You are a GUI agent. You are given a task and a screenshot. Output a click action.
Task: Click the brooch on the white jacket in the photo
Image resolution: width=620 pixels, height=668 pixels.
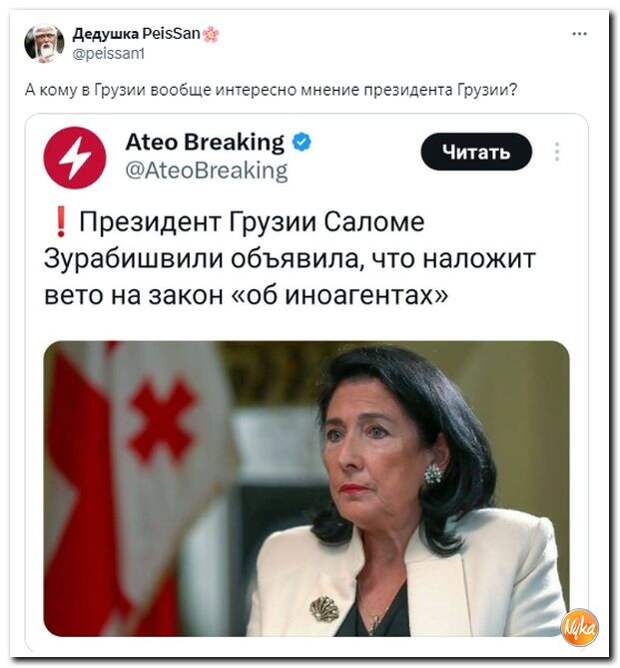tap(324, 608)
